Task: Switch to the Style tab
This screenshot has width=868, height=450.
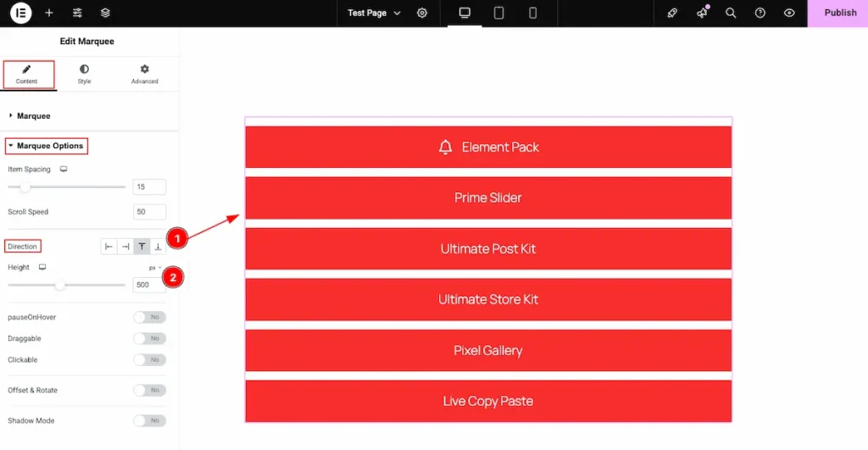Action: tap(84, 74)
